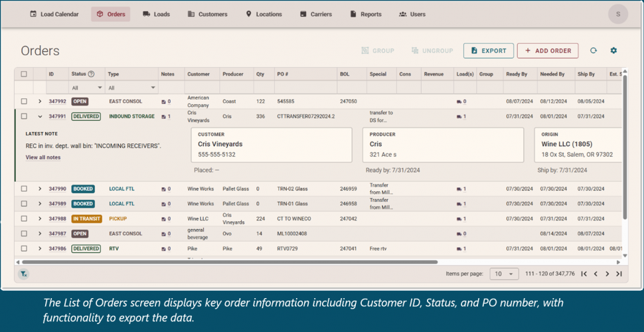This screenshot has height=332, width=644.
Task: Open the user avatar 'S' menu
Action: (x=617, y=14)
